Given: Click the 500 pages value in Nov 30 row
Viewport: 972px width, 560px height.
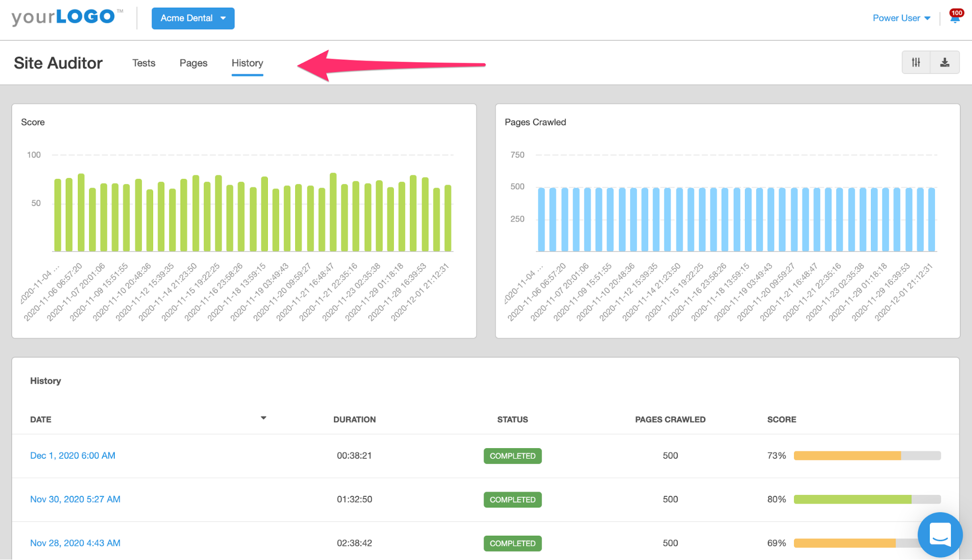Looking at the screenshot, I should [670, 499].
